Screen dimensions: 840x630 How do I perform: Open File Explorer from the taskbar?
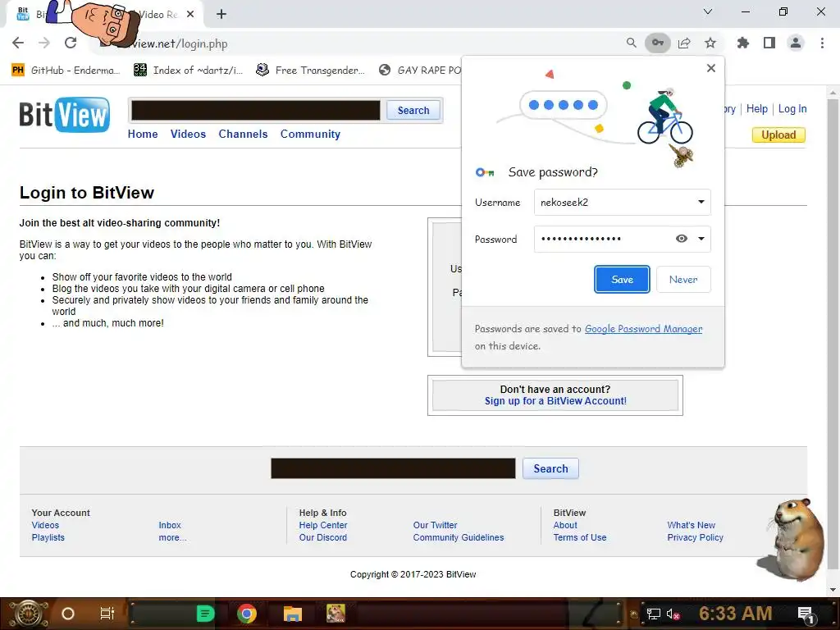293,614
